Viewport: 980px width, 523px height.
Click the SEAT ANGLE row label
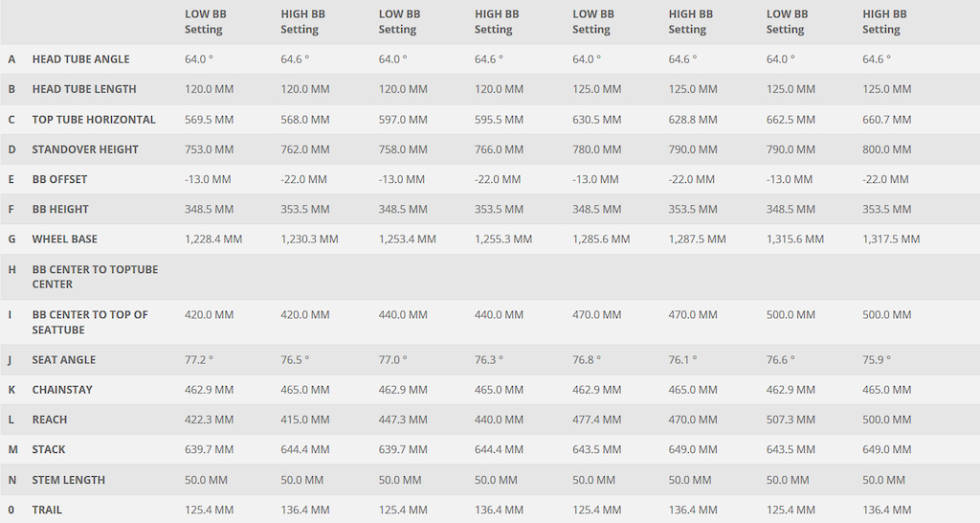point(64,360)
